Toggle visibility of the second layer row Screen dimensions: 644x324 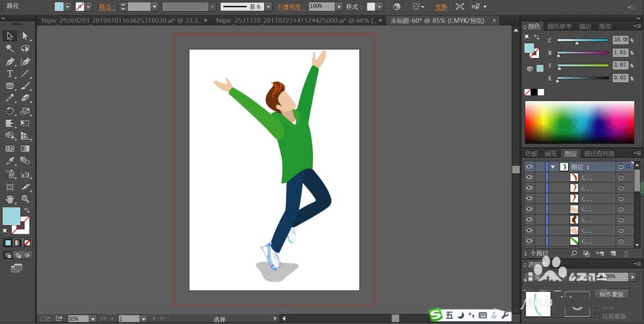(x=529, y=177)
